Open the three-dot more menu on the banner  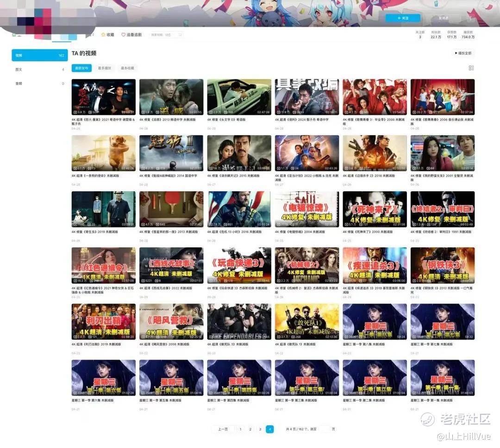(x=470, y=18)
